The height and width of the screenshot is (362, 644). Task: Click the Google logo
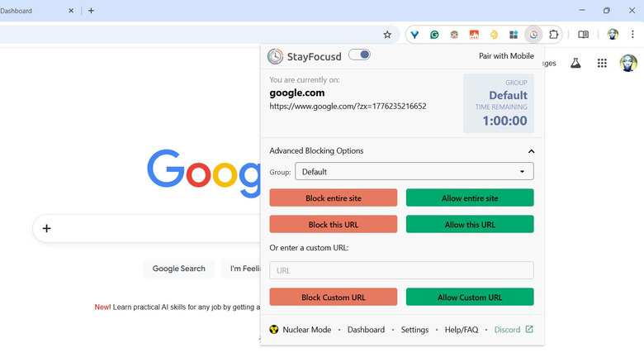(x=204, y=173)
